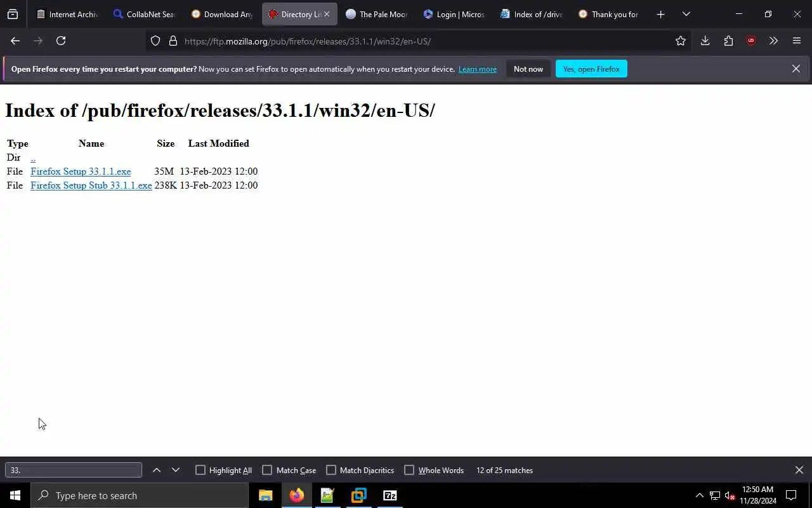Viewport: 812px width, 508px height.
Task: Open the Extensions puzzle icon
Action: pyautogui.click(x=728, y=41)
